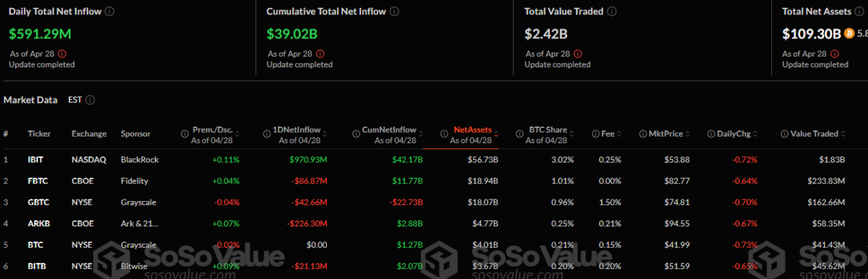Screen dimensions: 868x279
Task: Open info icon left of NetAssets header
Action: 444,134
